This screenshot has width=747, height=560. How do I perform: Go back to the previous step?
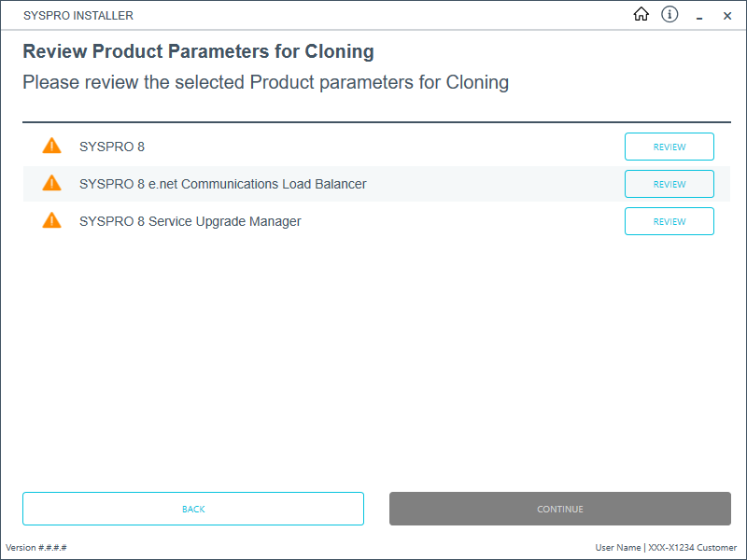click(x=193, y=509)
